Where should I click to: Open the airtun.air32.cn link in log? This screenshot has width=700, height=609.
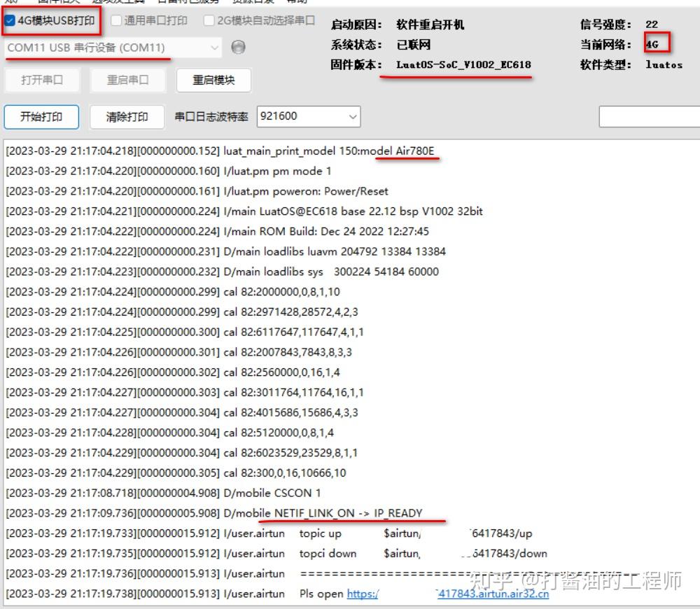[x=493, y=594]
